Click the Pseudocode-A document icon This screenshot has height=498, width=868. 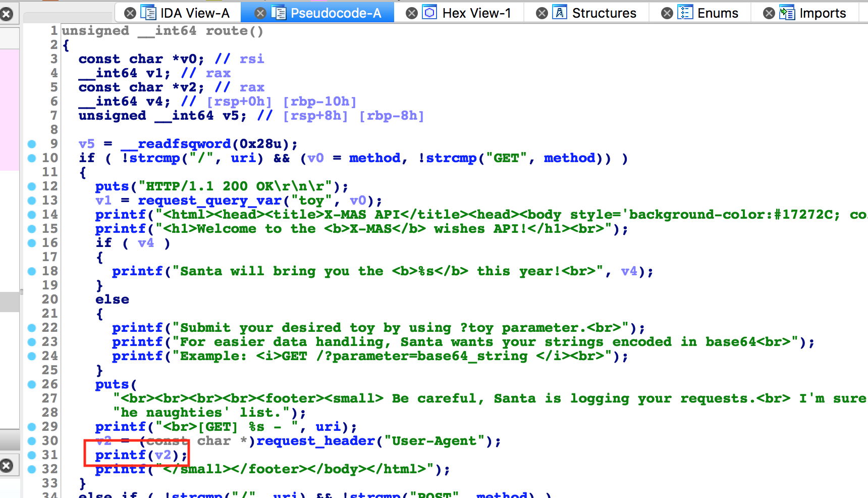click(279, 13)
